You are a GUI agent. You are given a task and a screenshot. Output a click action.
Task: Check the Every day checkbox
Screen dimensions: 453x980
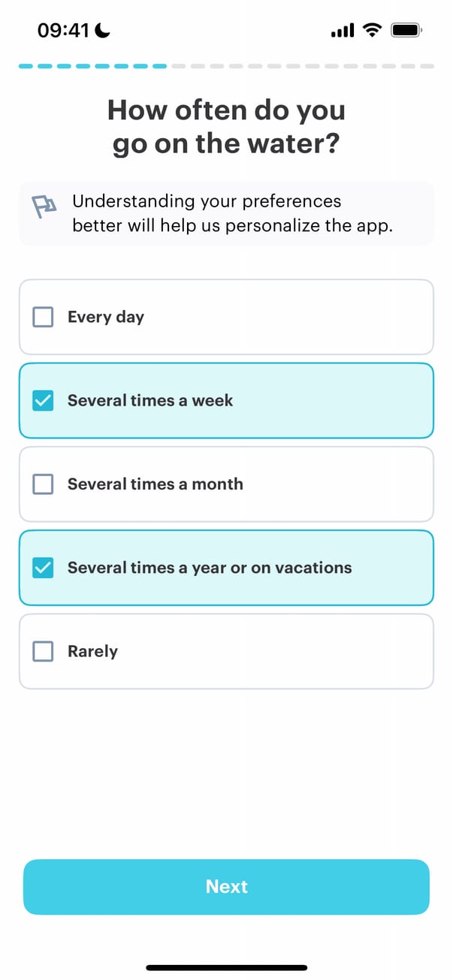point(44,317)
